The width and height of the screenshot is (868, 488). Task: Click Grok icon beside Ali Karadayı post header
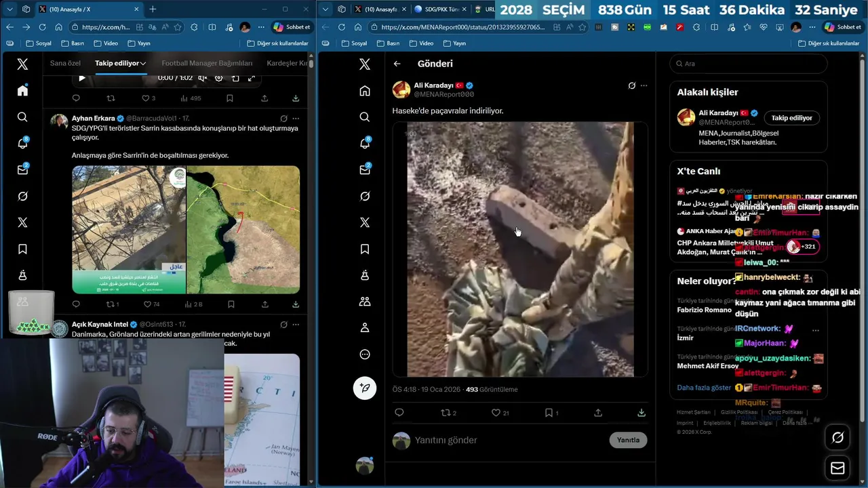632,86
